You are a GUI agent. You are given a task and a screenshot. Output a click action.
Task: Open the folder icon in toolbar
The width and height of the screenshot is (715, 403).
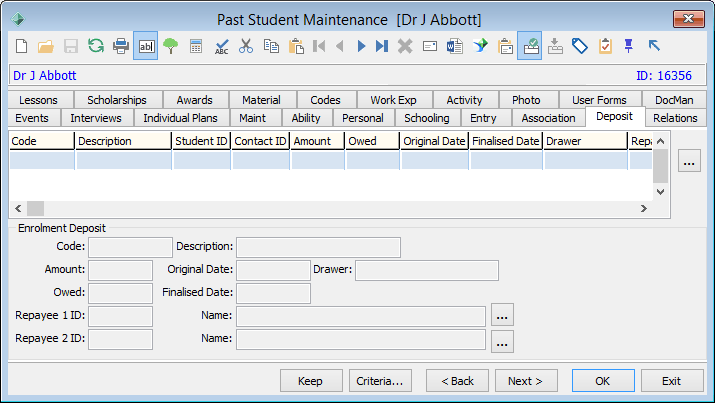46,46
